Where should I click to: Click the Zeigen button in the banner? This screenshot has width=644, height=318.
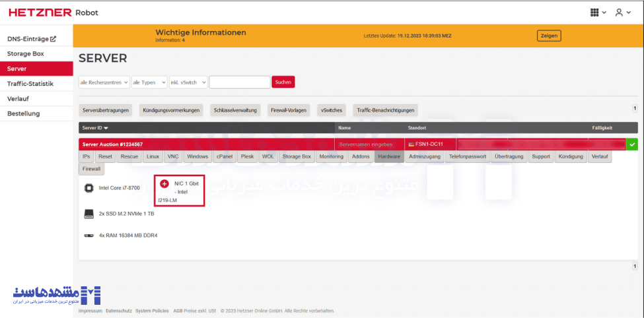click(548, 36)
